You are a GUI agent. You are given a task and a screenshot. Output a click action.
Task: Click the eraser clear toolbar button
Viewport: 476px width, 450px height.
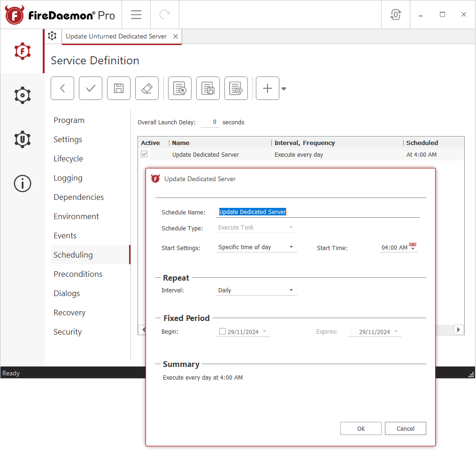[147, 88]
